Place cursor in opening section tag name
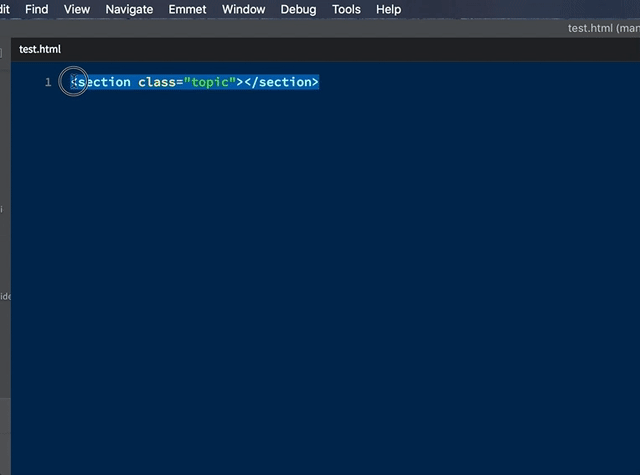Image resolution: width=640 pixels, height=475 pixels. [x=104, y=82]
